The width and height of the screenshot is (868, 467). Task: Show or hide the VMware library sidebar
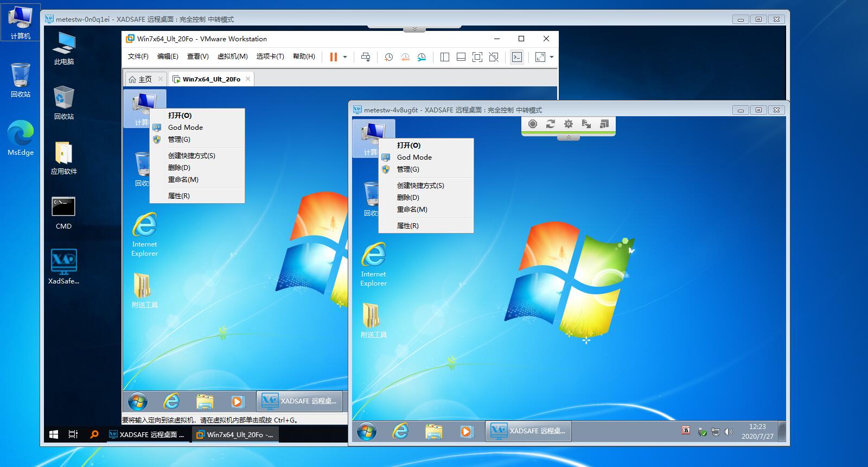pyautogui.click(x=445, y=57)
